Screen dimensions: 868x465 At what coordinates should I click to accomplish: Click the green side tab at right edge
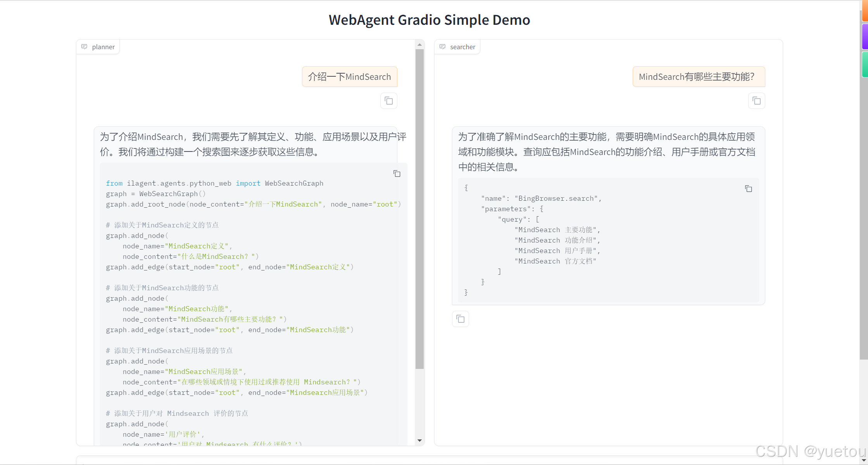865,64
